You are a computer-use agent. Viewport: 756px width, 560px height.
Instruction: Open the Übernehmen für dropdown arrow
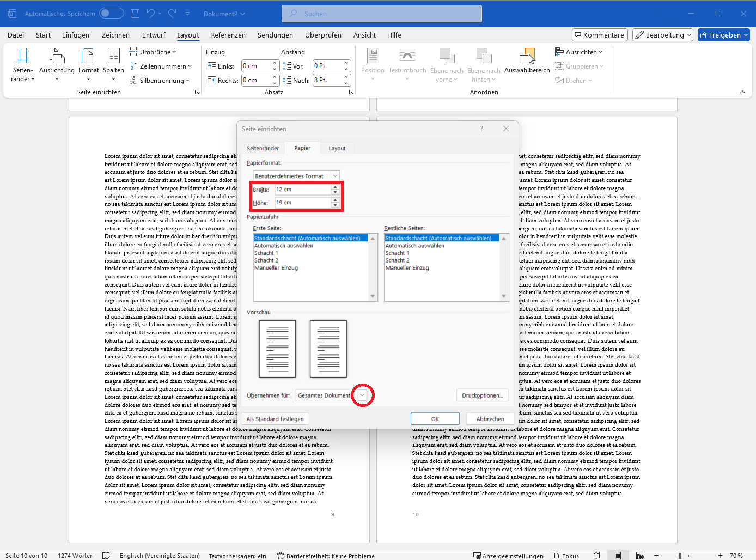pos(362,395)
